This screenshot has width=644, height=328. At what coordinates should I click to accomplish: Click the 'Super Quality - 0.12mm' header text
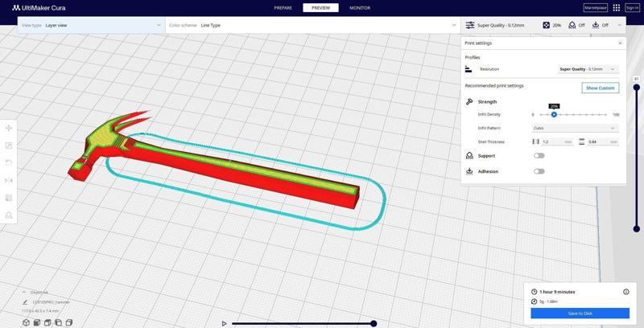[x=501, y=26]
